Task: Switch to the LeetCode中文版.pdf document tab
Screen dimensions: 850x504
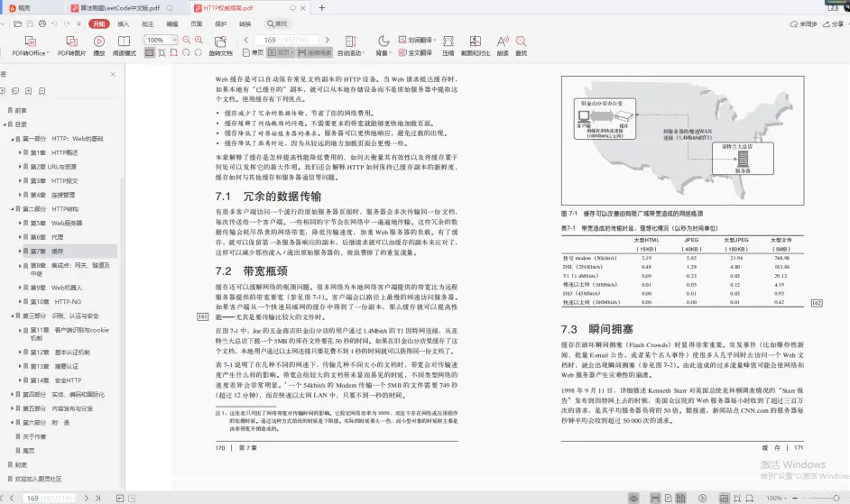Action: pyautogui.click(x=120, y=8)
